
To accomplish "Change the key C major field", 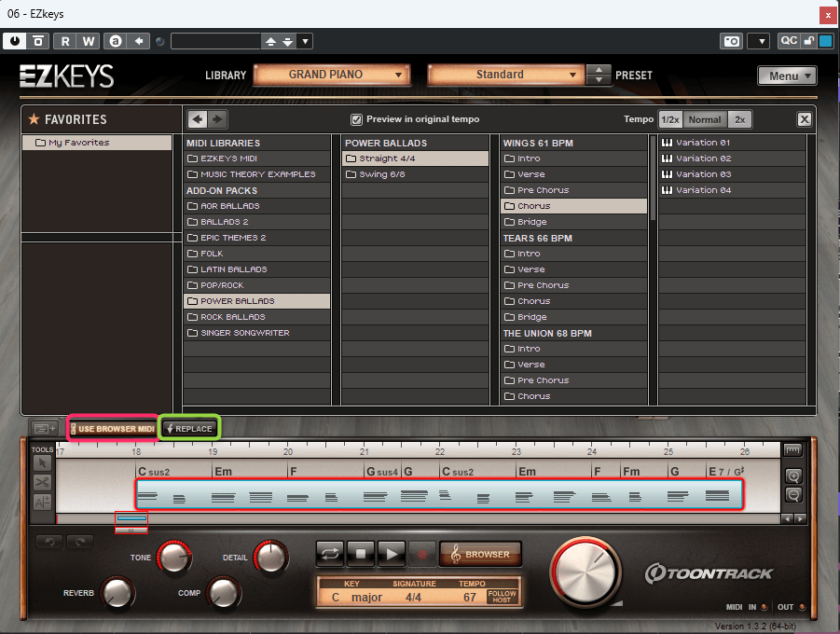I will click(357, 597).
